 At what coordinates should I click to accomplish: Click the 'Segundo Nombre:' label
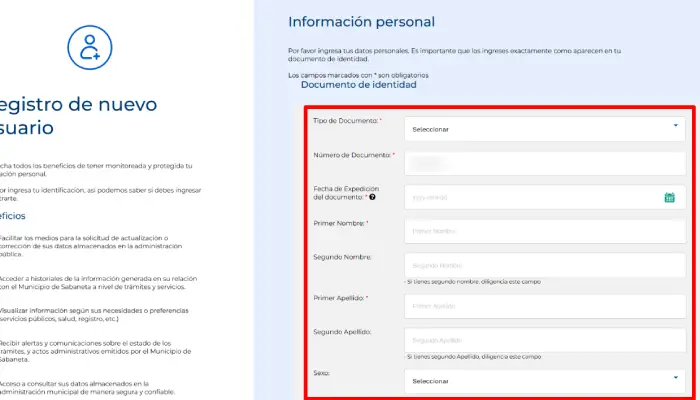(x=342, y=257)
